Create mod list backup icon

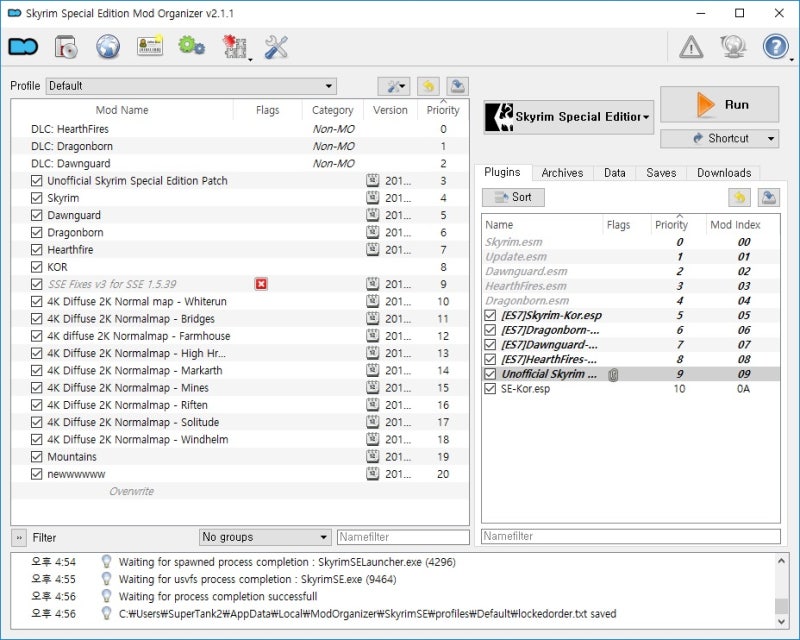(x=458, y=86)
